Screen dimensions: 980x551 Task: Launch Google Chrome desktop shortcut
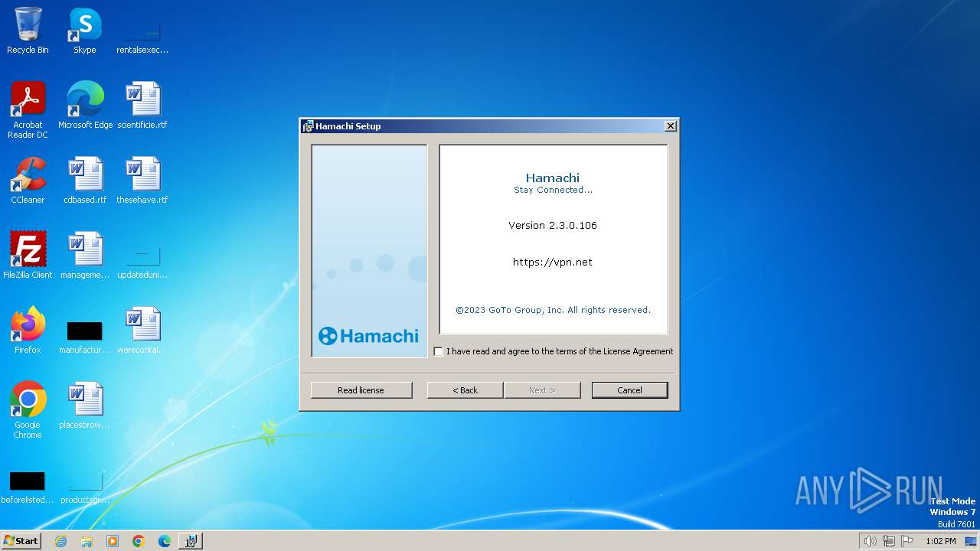28,409
